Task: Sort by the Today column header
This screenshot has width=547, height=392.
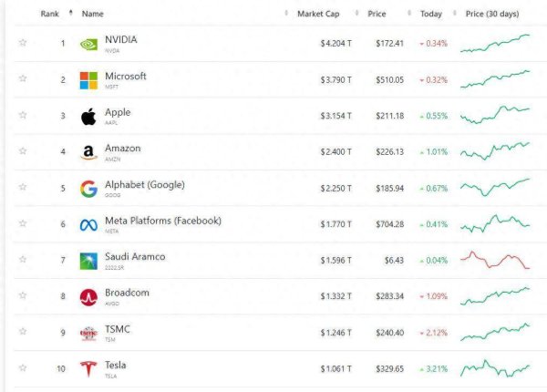Action: [431, 14]
